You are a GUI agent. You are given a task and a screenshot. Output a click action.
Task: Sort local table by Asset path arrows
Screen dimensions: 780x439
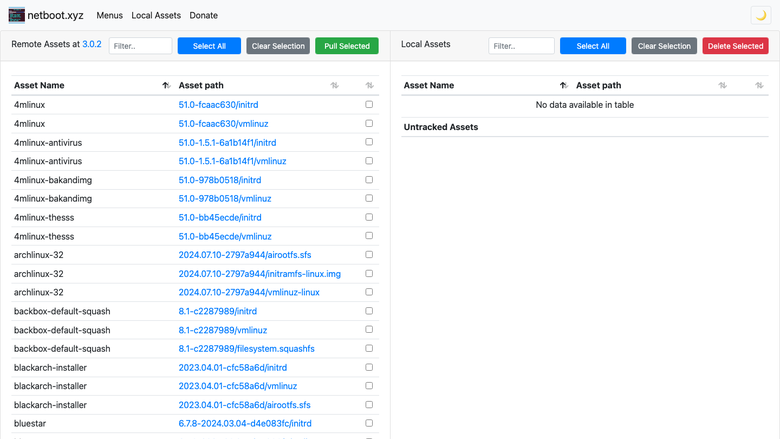pyautogui.click(x=722, y=86)
